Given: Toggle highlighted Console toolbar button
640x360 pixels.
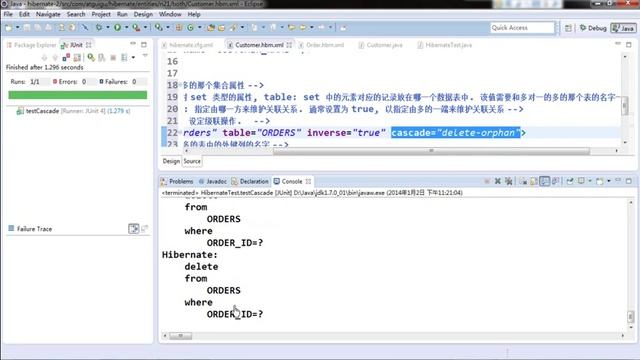Looking at the screenshot, I should pos(545,181).
